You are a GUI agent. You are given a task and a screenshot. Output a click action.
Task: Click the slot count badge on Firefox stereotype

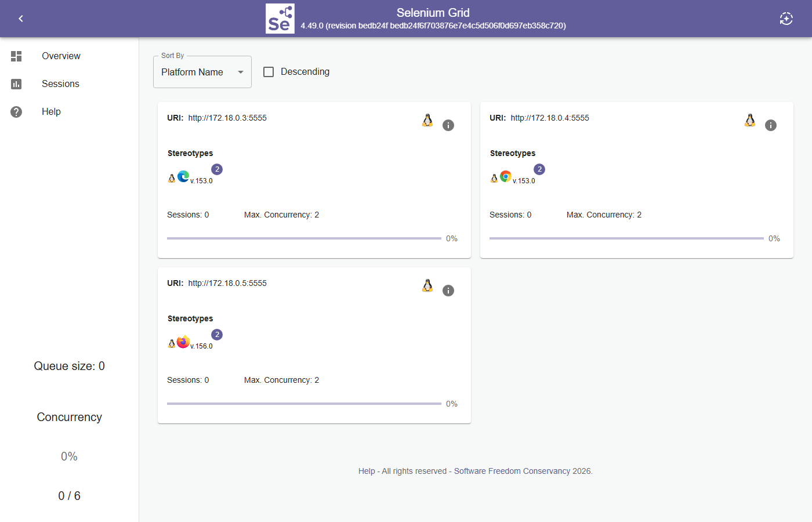point(217,335)
